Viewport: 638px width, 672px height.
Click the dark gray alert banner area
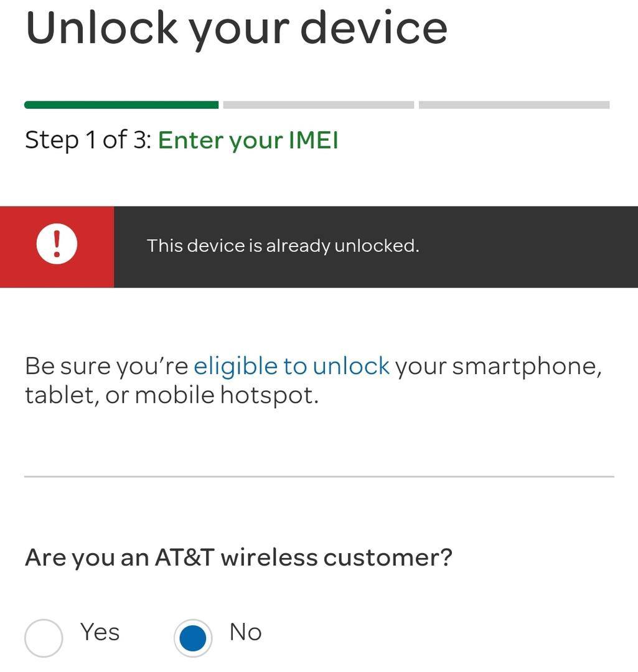pos(376,247)
